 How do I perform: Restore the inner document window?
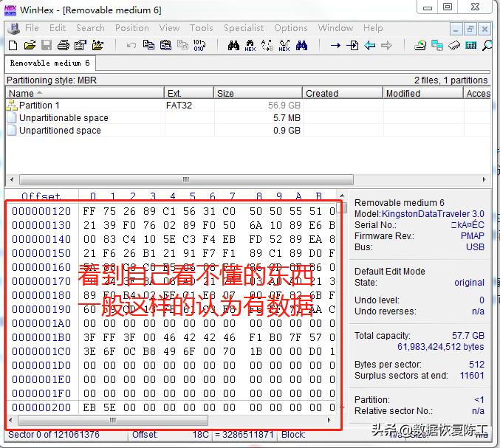[x=470, y=29]
